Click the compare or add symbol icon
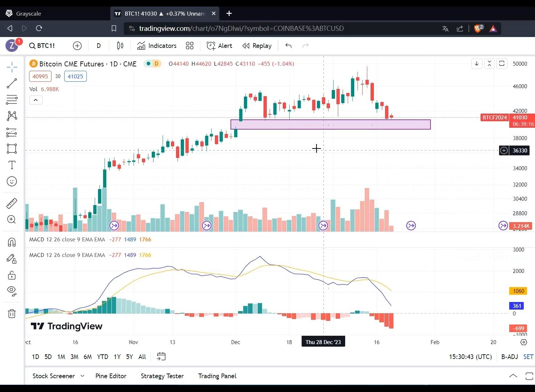 (77, 46)
